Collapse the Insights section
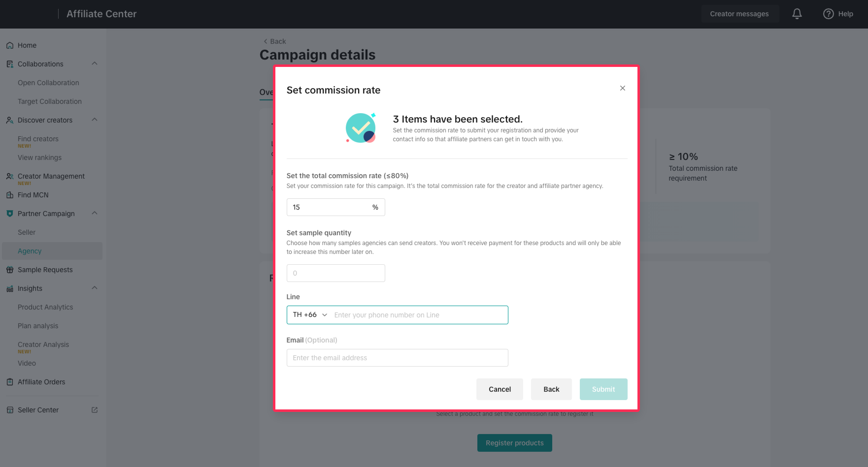 click(95, 288)
